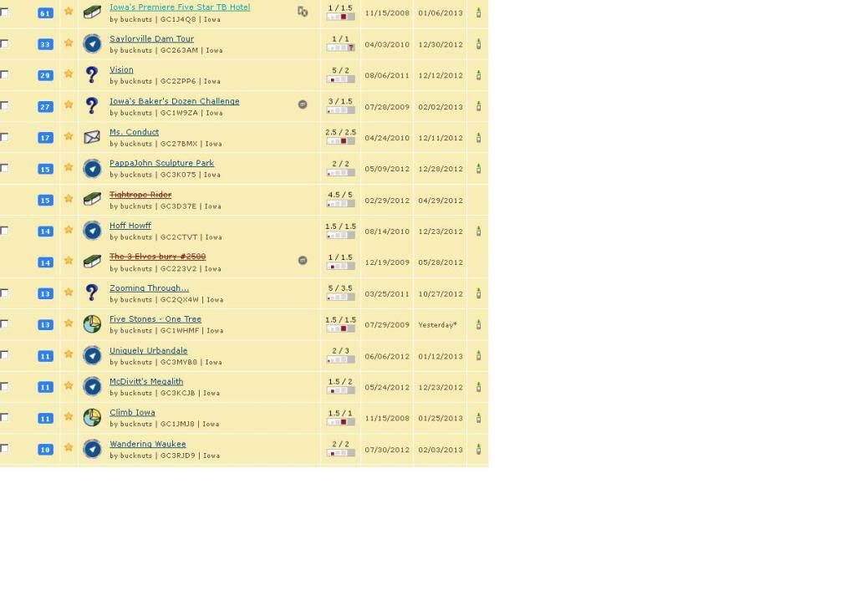Tick checkbox for Saylorville Dam Tour
The image size is (856, 616).
click(x=4, y=43)
